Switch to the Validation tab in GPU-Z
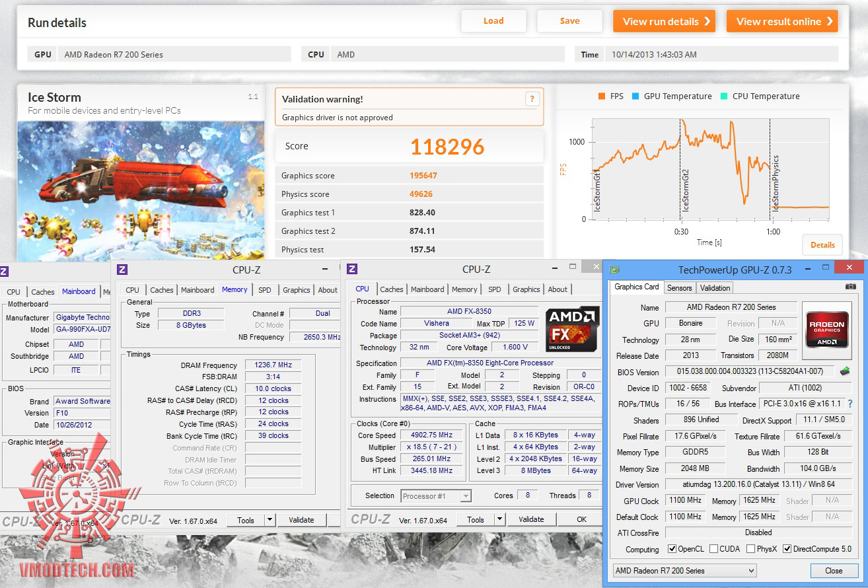Image resolution: width=868 pixels, height=588 pixels. [715, 288]
